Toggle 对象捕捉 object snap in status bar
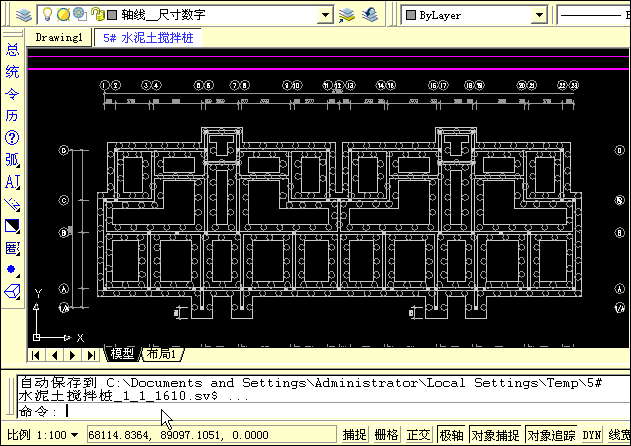The height and width of the screenshot is (446, 631). pos(495,435)
